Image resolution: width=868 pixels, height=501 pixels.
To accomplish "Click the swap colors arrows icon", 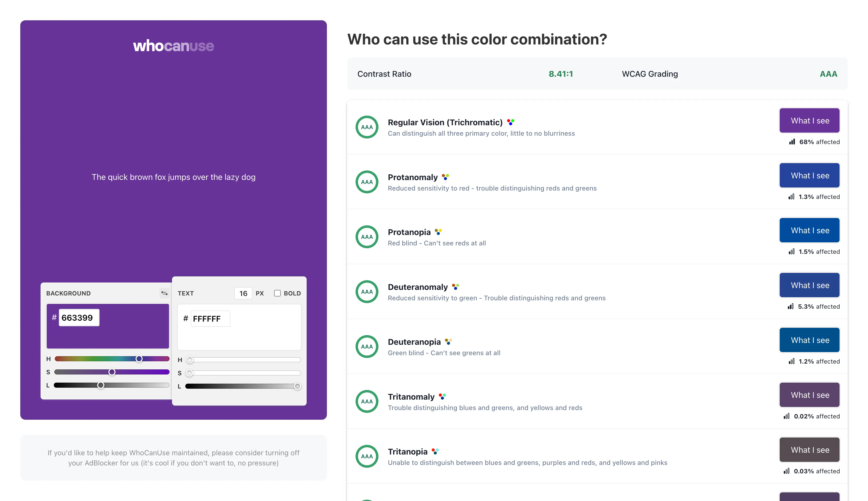I will coord(164,293).
